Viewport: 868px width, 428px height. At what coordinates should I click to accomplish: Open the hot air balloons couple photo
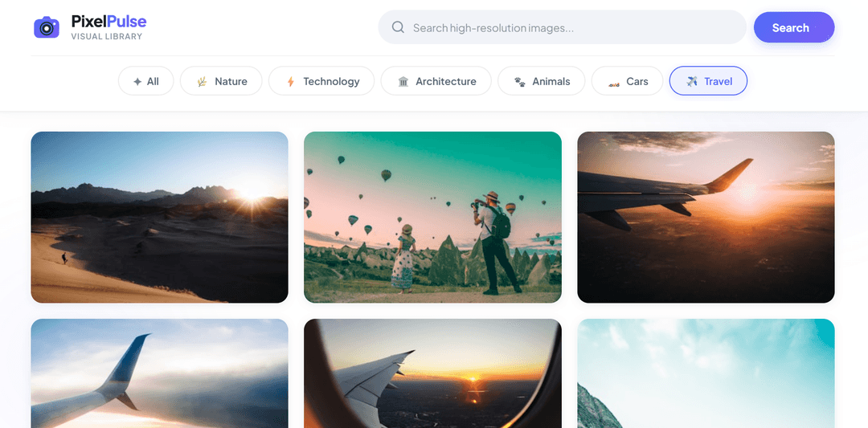433,218
